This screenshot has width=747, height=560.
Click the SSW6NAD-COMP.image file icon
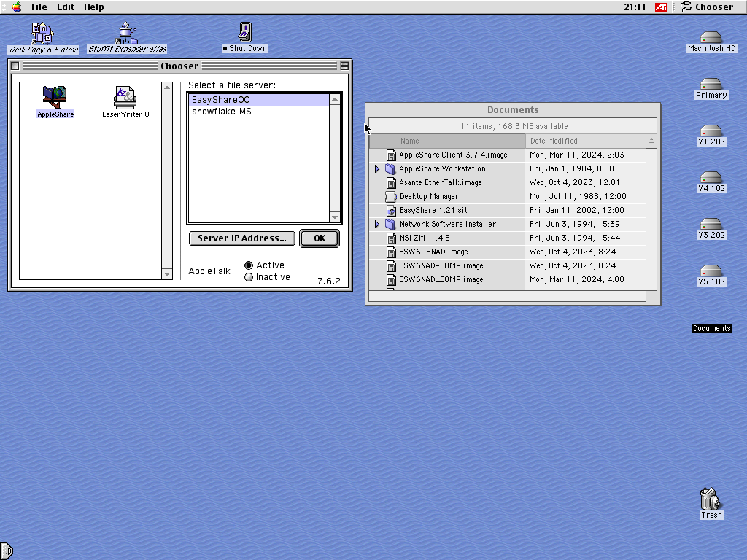[391, 265]
